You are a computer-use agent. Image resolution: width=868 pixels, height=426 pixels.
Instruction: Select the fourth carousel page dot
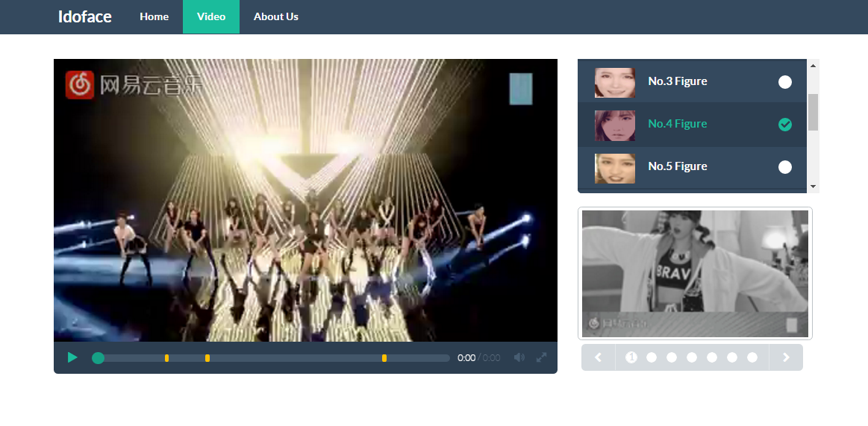[x=691, y=357]
